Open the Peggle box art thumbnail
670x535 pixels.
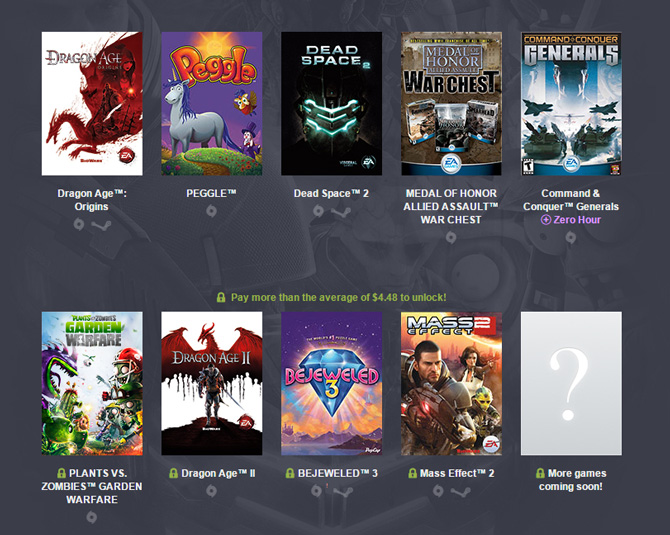(212, 103)
